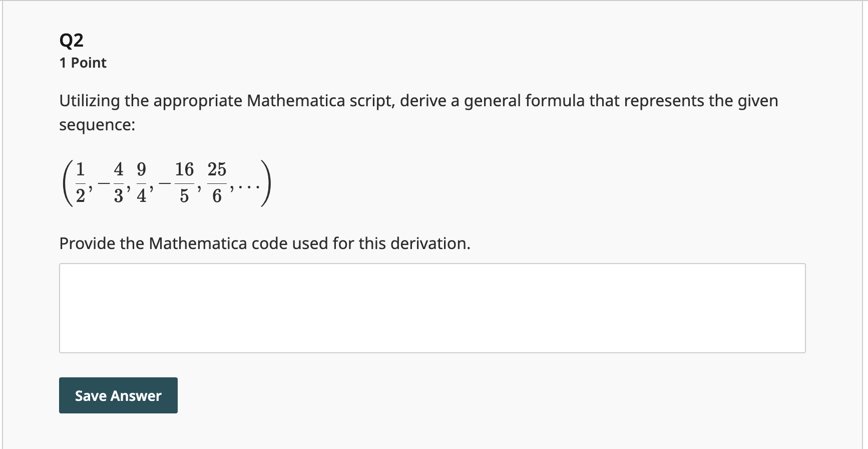Screen dimensions: 868x449
Task: Click the negative 16/5 term
Action: click(x=179, y=182)
